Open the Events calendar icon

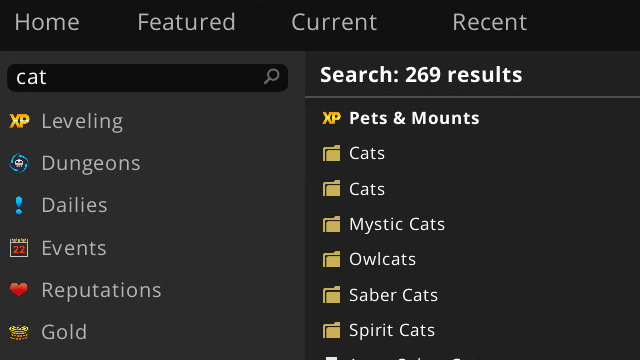tap(19, 248)
